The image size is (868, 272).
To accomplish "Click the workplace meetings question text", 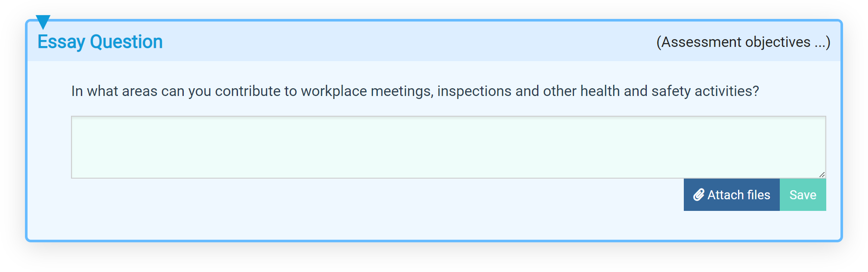I will tap(415, 91).
